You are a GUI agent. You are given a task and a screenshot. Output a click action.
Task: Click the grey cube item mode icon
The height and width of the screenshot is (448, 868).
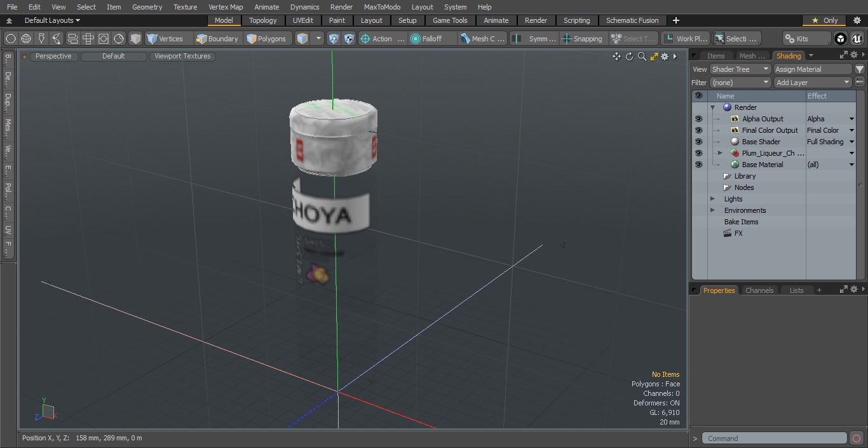[x=135, y=39]
